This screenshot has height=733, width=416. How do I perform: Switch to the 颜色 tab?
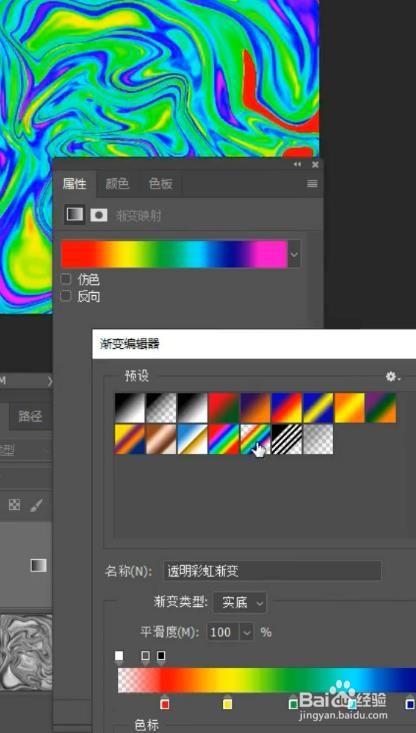pyautogui.click(x=117, y=184)
